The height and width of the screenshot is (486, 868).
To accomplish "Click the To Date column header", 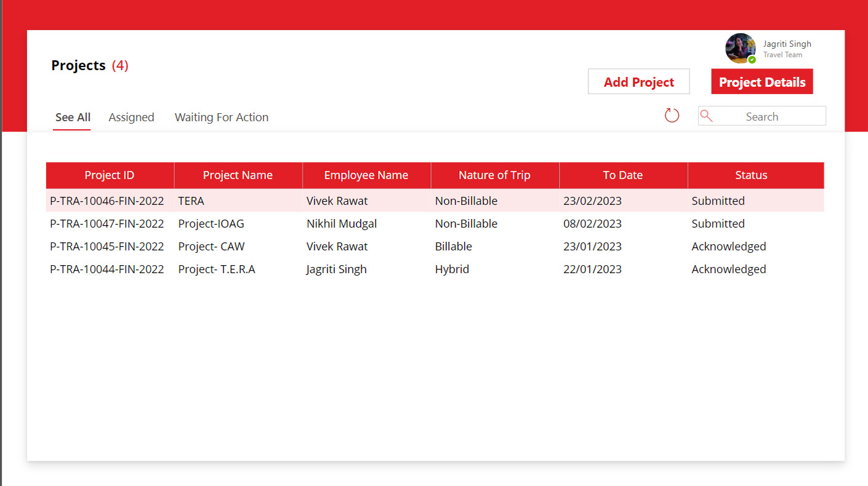I will 623,175.
